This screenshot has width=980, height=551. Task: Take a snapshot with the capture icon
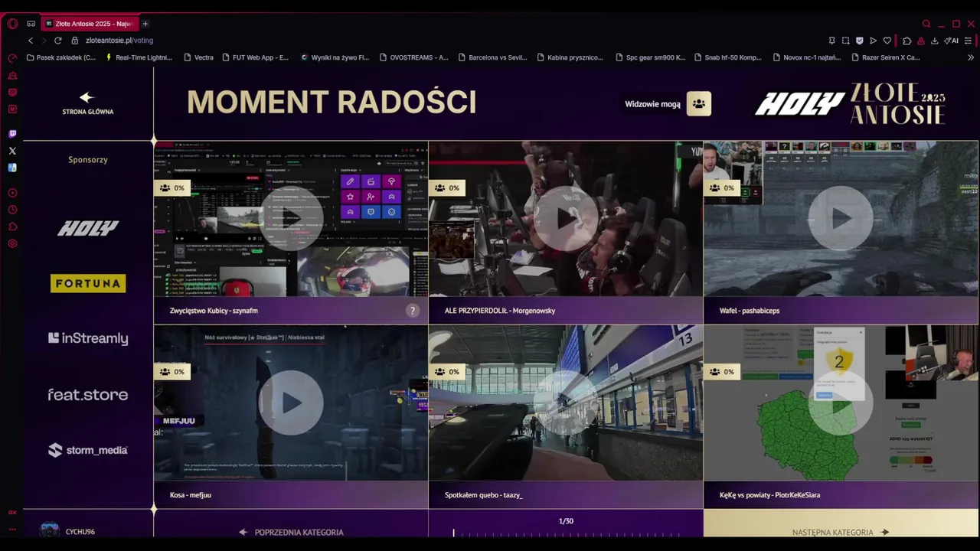[x=845, y=41]
